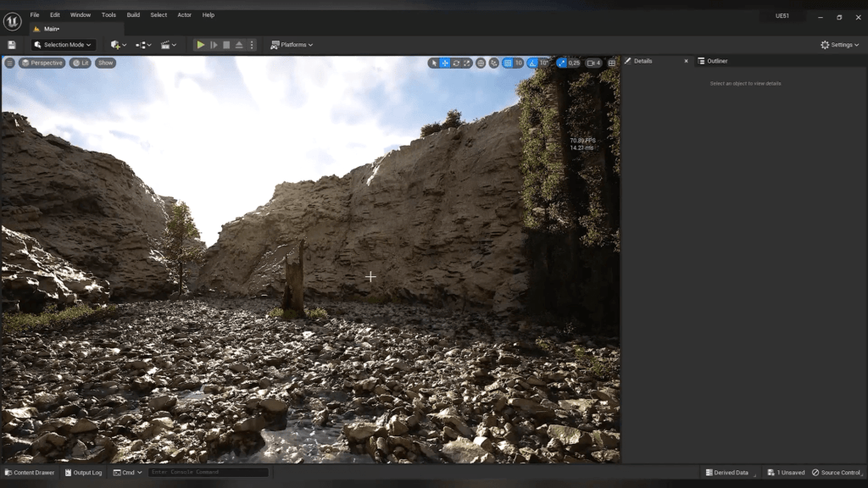Toggle scale snapping
Viewport: 868px width, 488px height.
click(x=561, y=63)
